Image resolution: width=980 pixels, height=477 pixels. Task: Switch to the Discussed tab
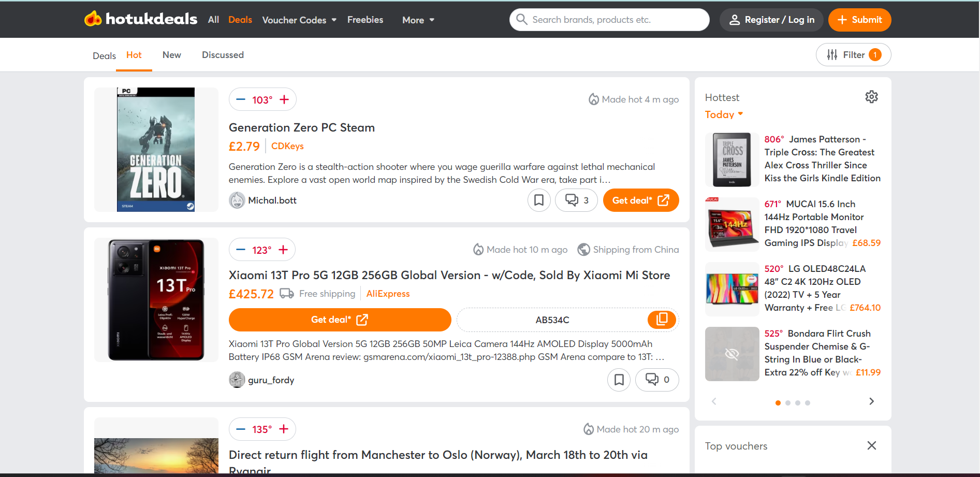coord(223,55)
